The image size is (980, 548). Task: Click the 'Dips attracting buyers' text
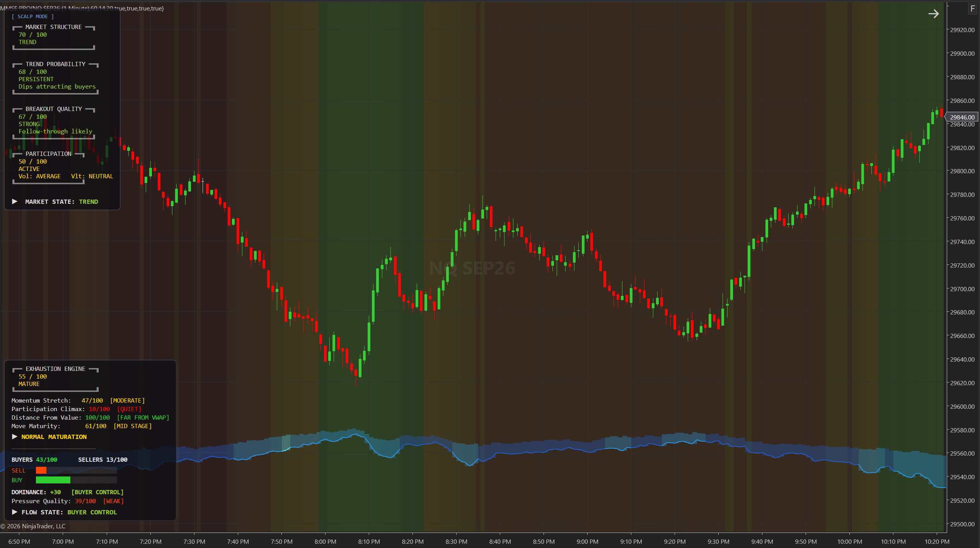[x=57, y=87]
